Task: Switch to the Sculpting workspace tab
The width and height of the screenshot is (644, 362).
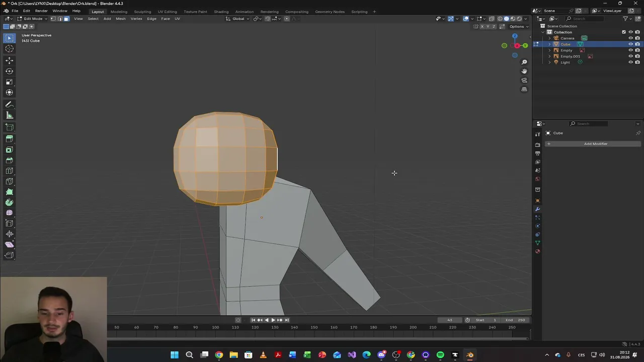Action: pyautogui.click(x=142, y=12)
